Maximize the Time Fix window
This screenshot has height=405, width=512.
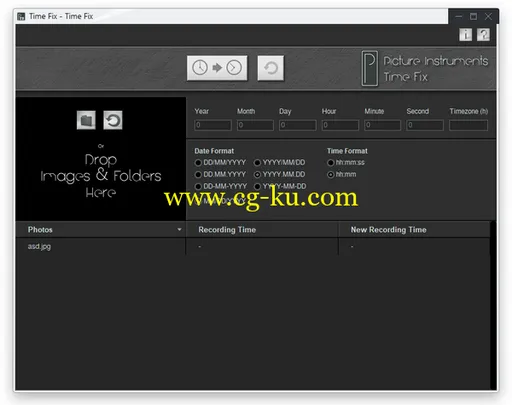tap(473, 16)
